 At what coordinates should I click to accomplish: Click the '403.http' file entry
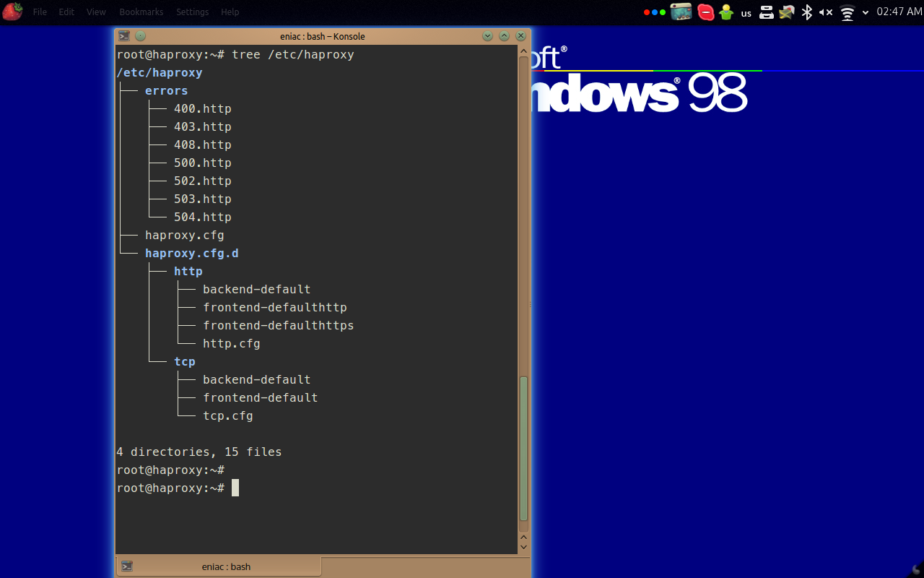[203, 126]
